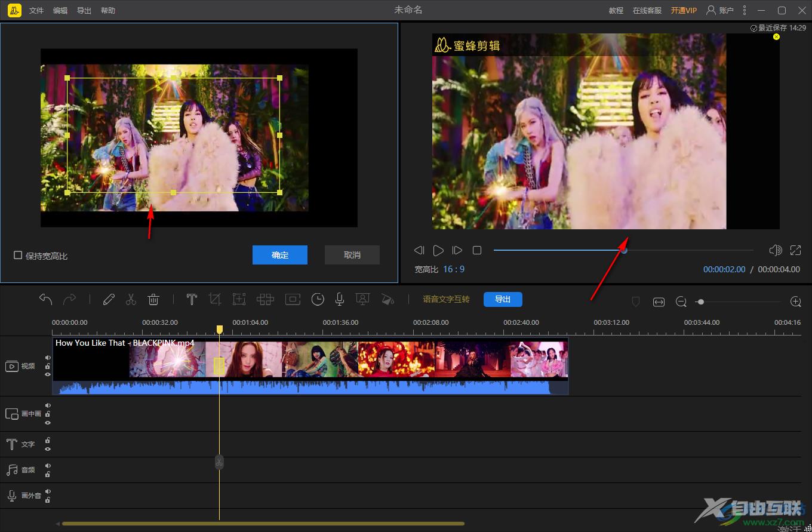The image size is (812, 532).
Task: Delete clip with the trash icon
Action: click(x=153, y=299)
